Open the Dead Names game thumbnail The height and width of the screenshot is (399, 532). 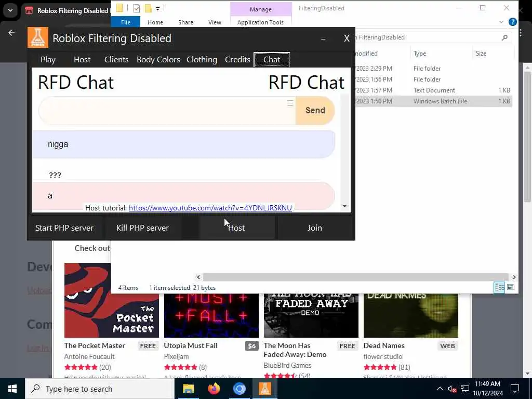(411, 315)
